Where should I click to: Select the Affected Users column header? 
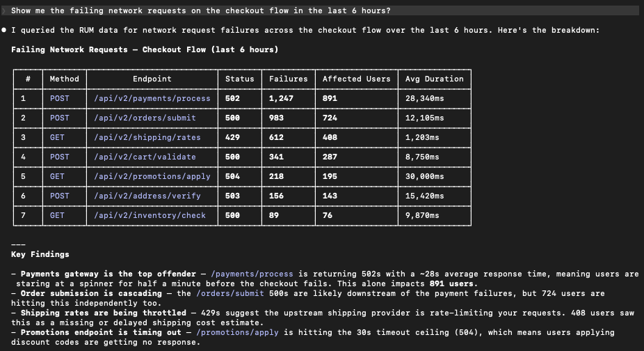click(356, 79)
